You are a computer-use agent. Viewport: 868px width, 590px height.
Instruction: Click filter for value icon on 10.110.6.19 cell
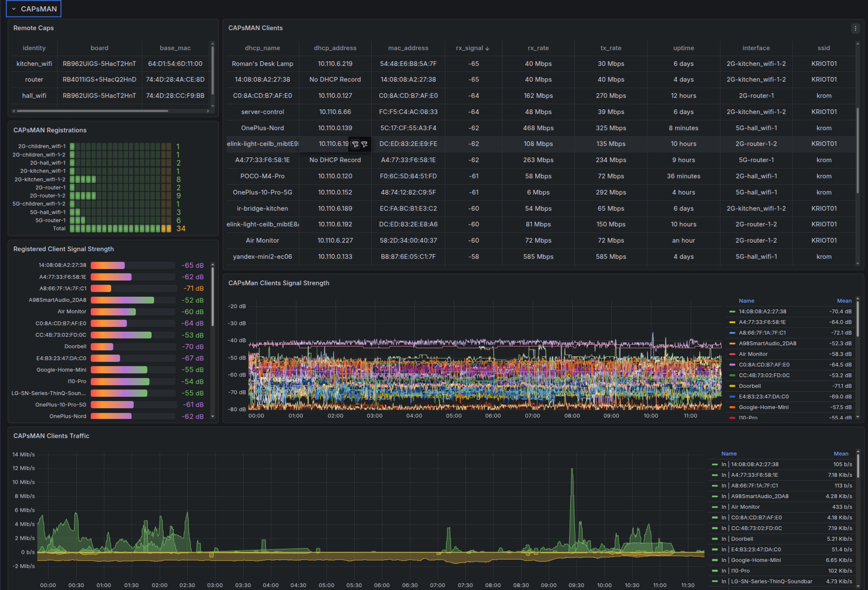click(x=355, y=144)
